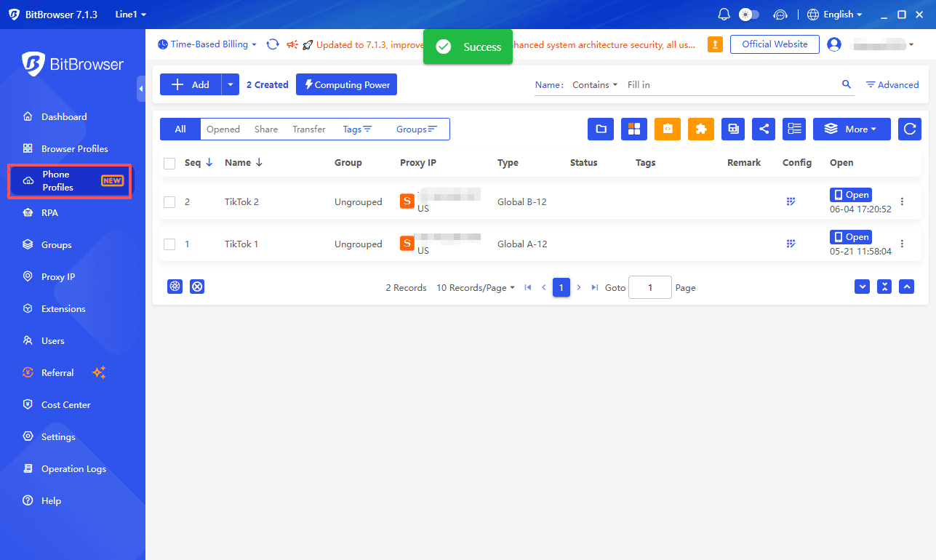Viewport: 936px width, 560px height.
Task: Click the list-view icon button
Action: [x=794, y=129]
